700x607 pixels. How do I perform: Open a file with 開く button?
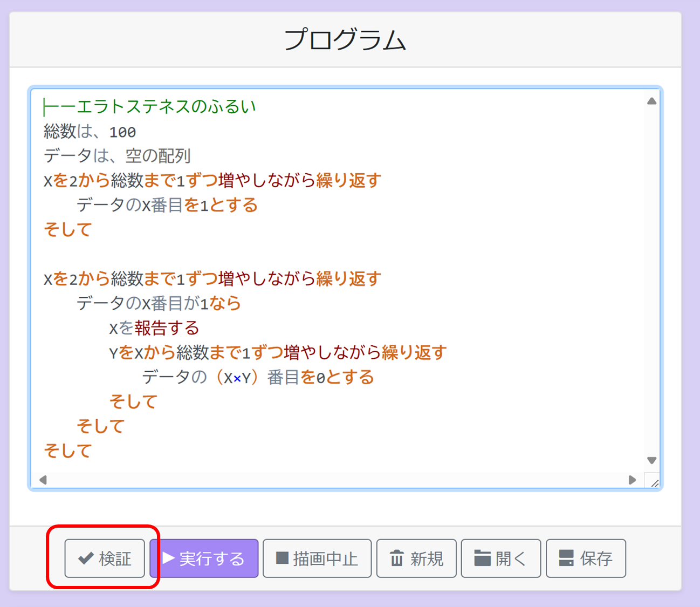click(x=501, y=558)
